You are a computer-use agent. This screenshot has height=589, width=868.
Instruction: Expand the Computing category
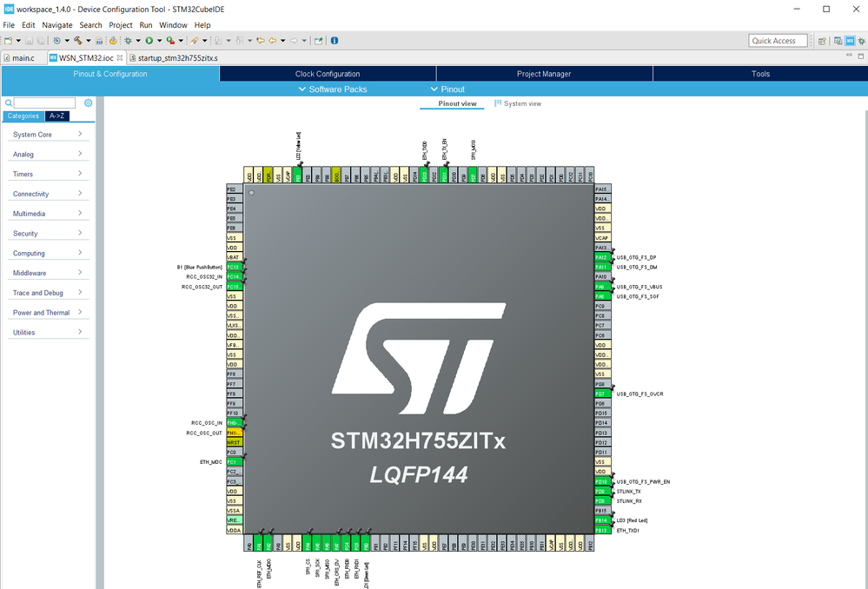[x=48, y=254]
